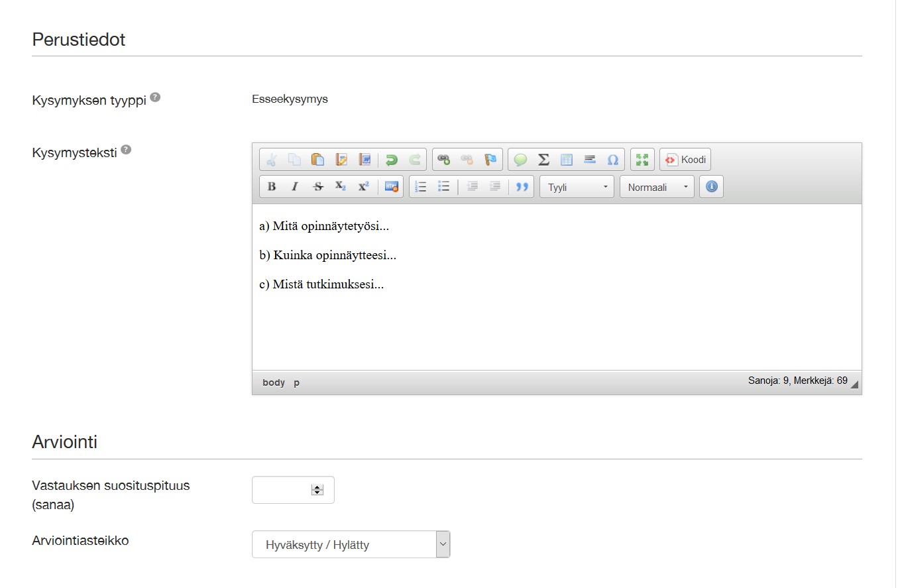This screenshot has height=588, width=900.
Task: Click the Arviointi heading
Action: tap(65, 441)
